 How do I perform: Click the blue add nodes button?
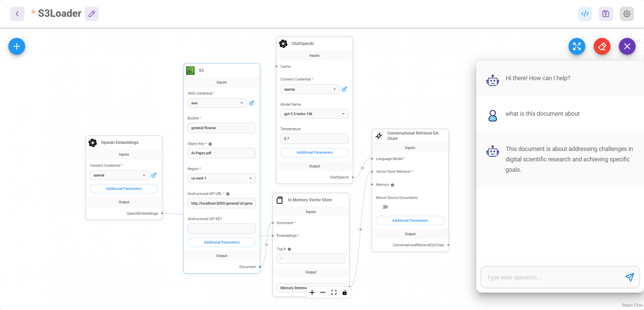click(17, 46)
